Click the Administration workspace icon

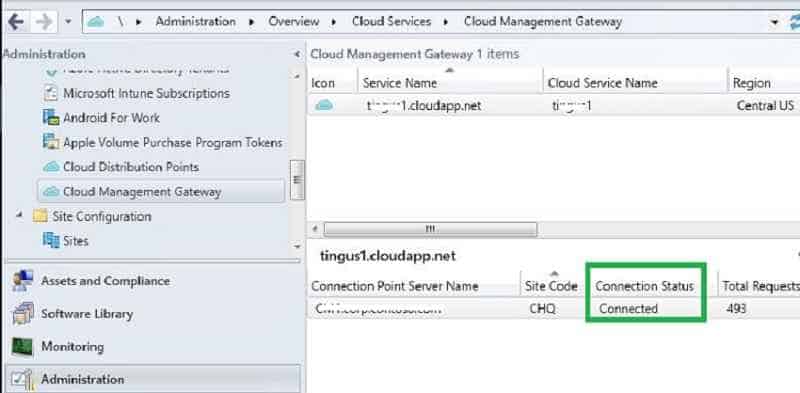click(22, 380)
